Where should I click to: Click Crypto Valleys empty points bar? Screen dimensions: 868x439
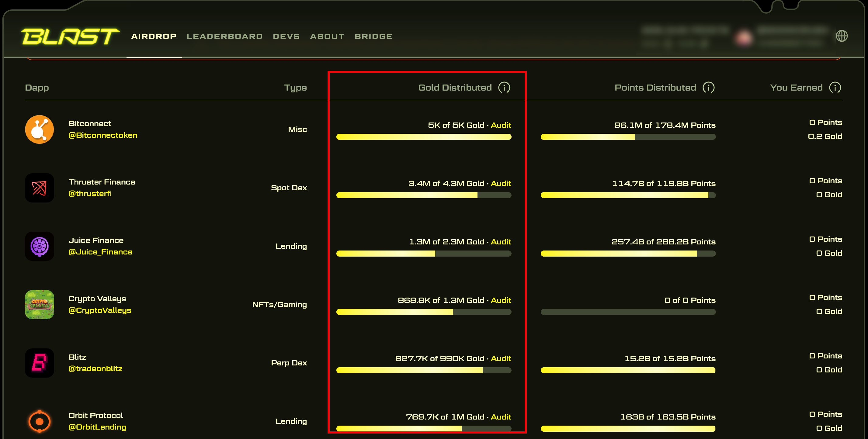(x=628, y=312)
